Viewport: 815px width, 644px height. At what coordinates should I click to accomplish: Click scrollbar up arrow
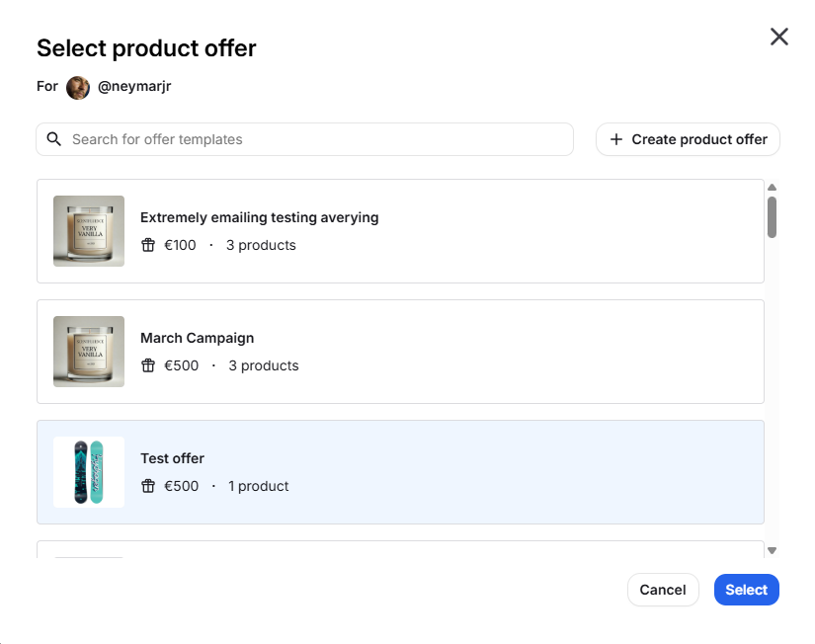point(773,187)
